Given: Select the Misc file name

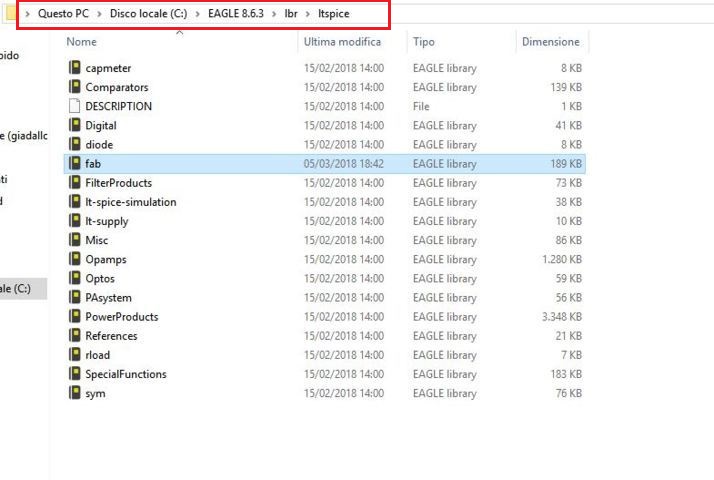Looking at the screenshot, I should (97, 240).
